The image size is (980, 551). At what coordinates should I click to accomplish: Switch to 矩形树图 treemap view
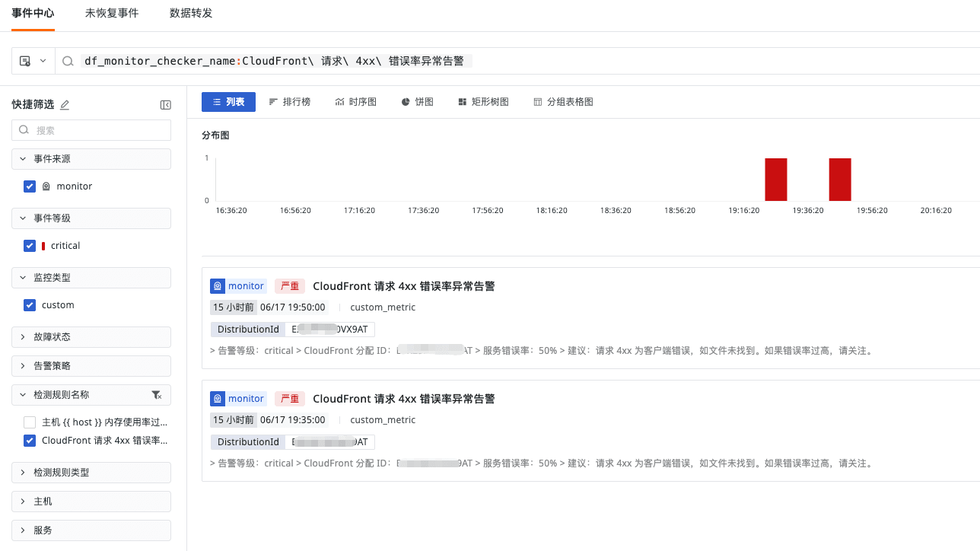click(x=483, y=102)
